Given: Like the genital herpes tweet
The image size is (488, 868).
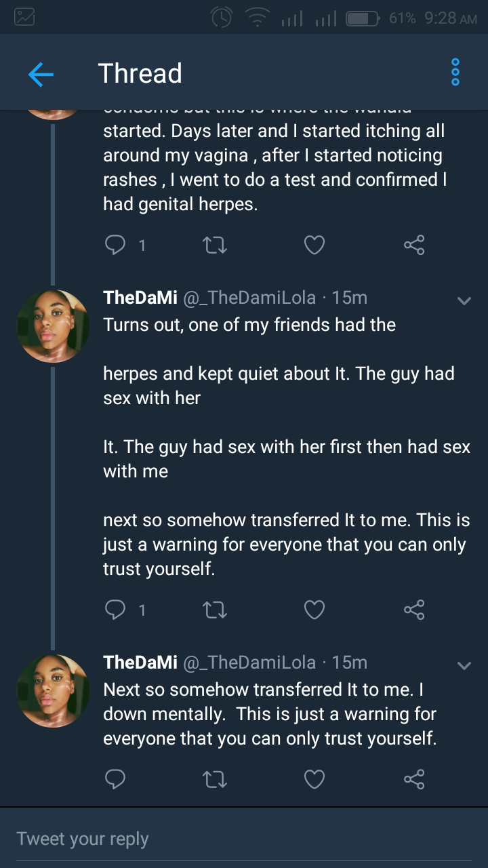Looking at the screenshot, I should coord(314,245).
